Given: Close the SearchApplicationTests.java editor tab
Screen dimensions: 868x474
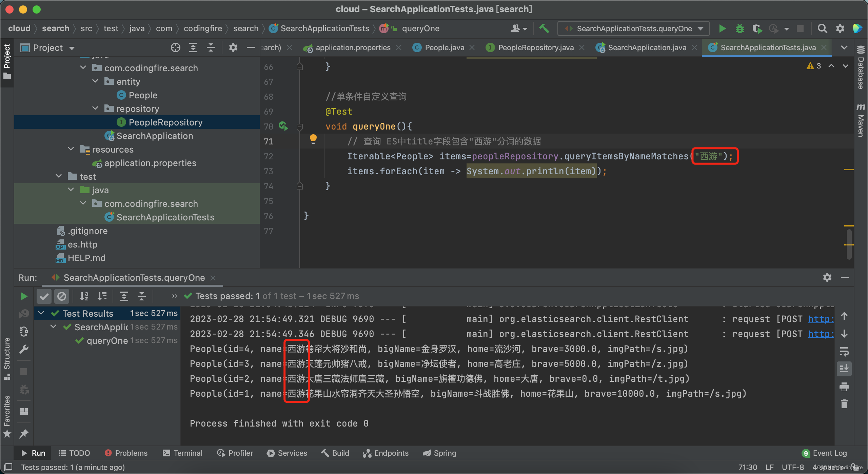Looking at the screenshot, I should pyautogui.click(x=824, y=47).
